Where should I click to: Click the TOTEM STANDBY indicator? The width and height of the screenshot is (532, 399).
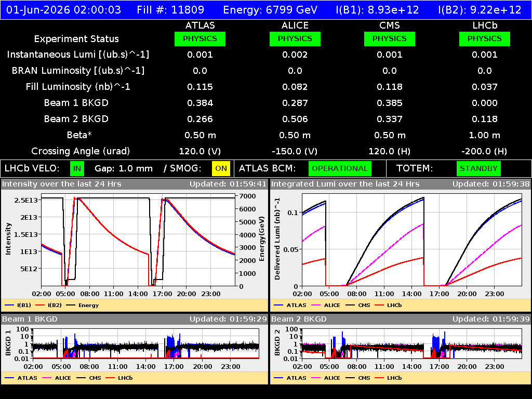[x=478, y=169]
